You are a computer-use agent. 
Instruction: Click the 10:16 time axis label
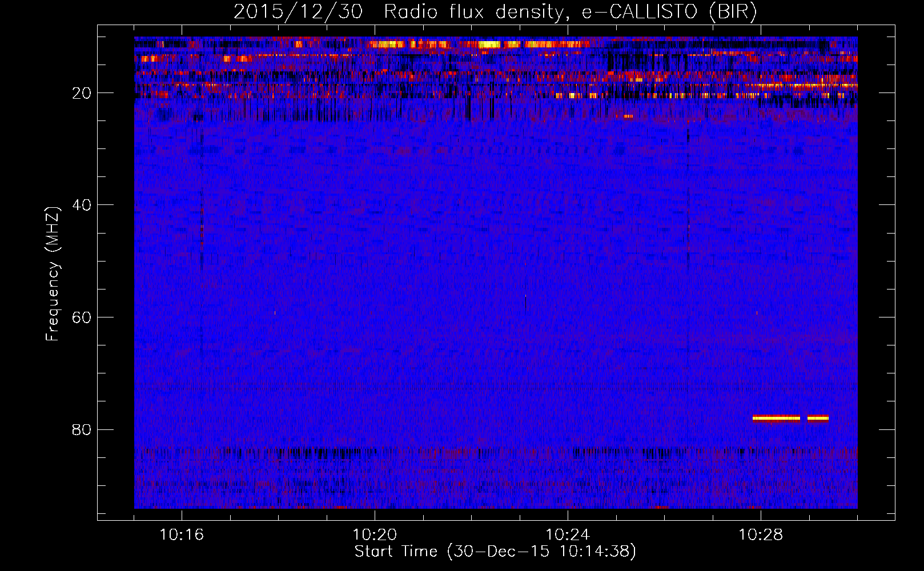[182, 535]
